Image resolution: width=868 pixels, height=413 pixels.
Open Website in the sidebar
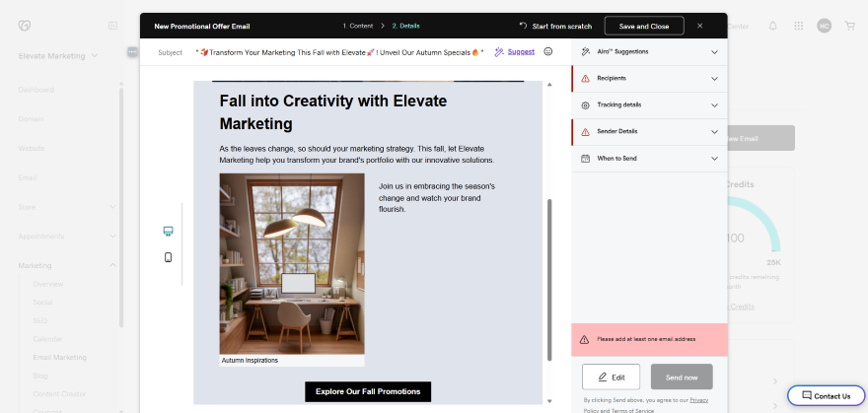(32, 148)
